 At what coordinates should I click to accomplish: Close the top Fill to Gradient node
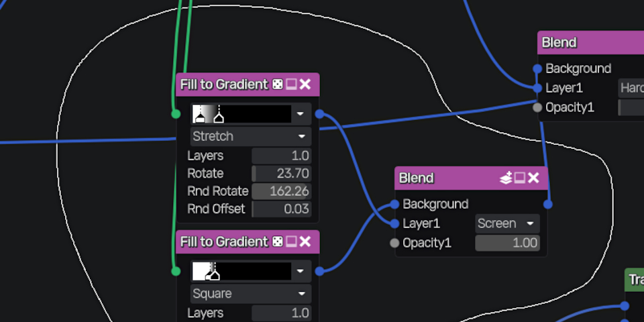tap(305, 85)
